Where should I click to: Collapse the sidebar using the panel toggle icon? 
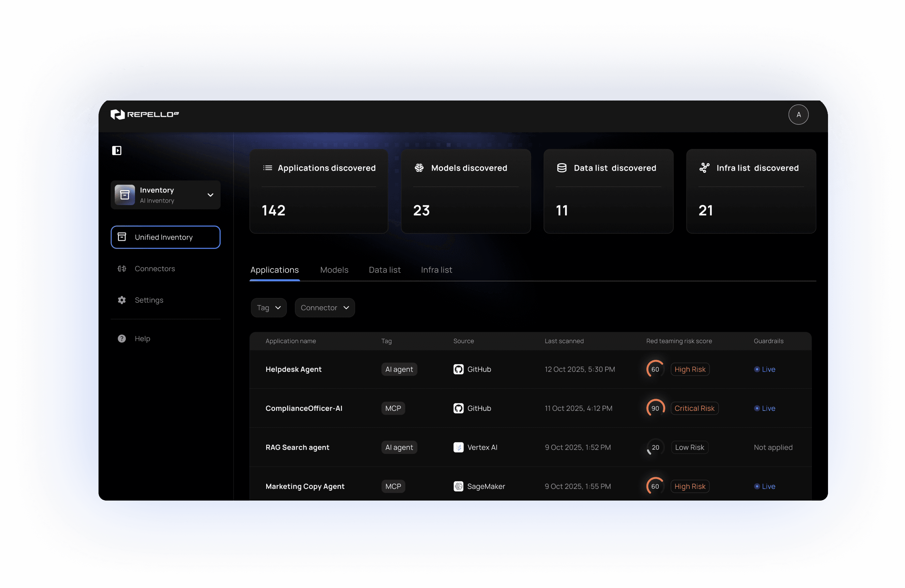[x=117, y=150]
